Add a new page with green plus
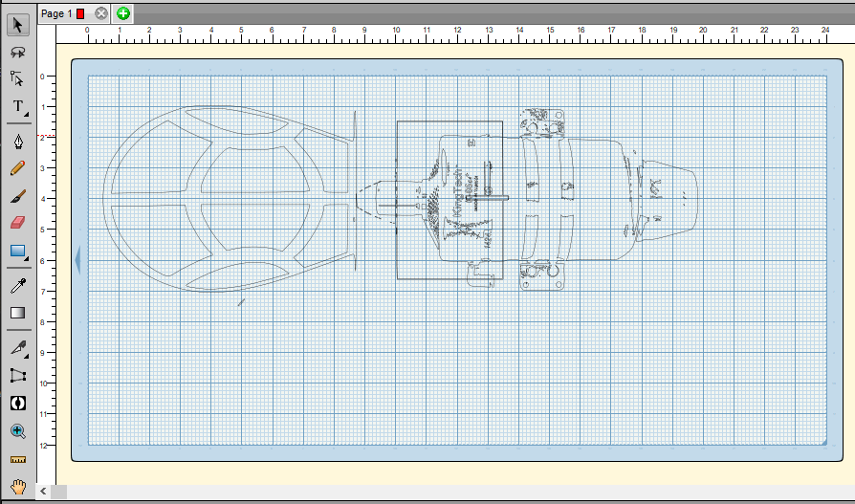Screen dimensions: 855x504 [x=123, y=13]
